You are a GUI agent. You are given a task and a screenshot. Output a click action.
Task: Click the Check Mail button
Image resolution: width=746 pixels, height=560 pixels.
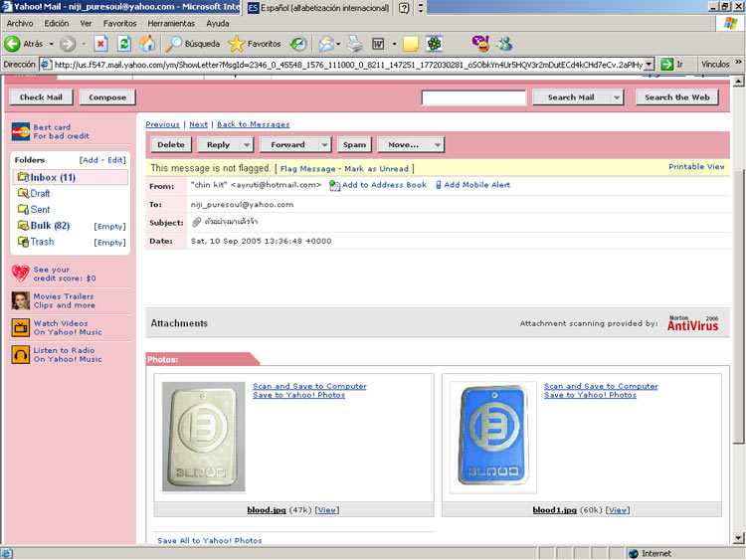[x=41, y=97]
